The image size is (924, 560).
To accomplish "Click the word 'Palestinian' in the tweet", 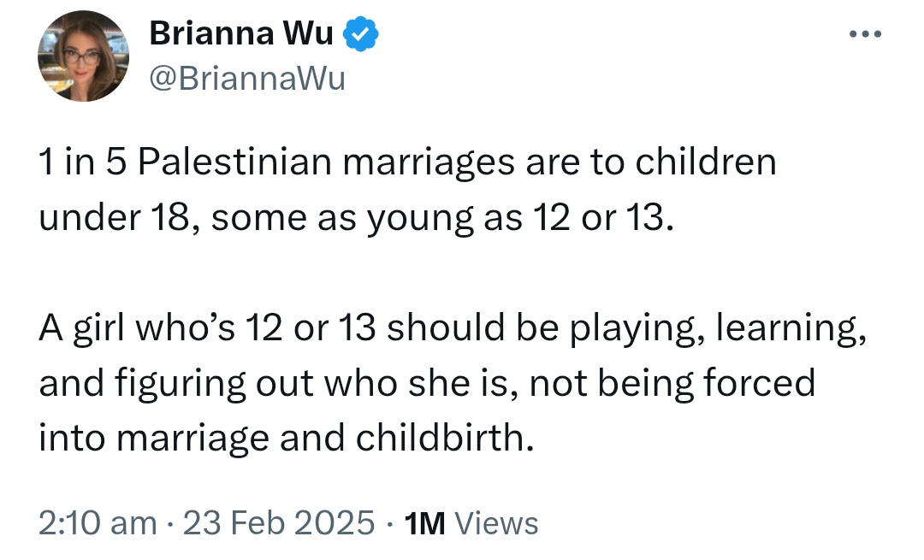I will click(x=235, y=162).
